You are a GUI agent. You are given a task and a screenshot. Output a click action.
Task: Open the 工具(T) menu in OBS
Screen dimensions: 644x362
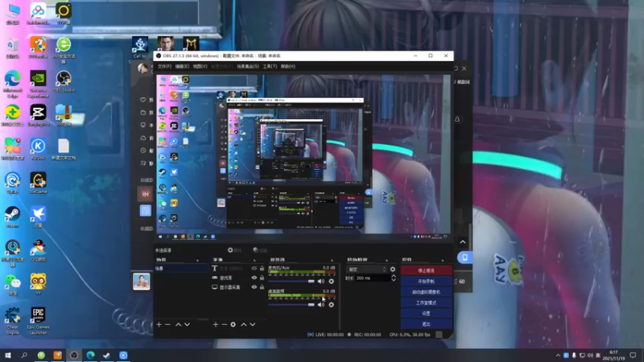click(270, 67)
